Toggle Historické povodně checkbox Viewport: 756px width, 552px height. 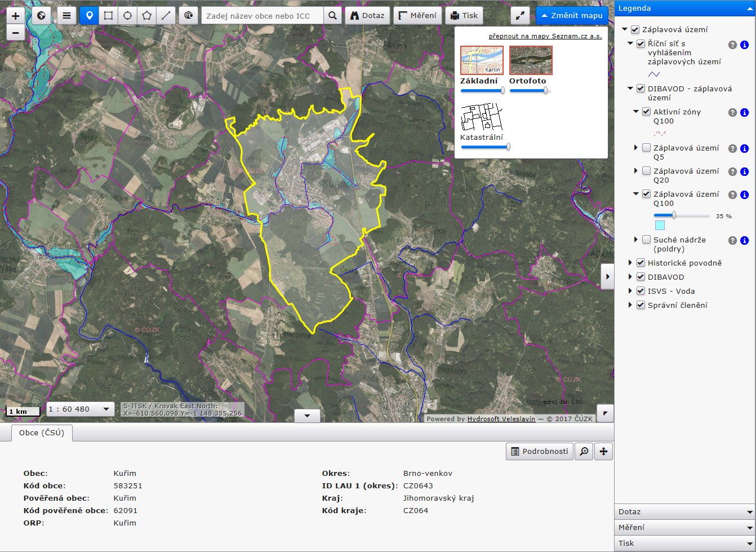point(641,263)
